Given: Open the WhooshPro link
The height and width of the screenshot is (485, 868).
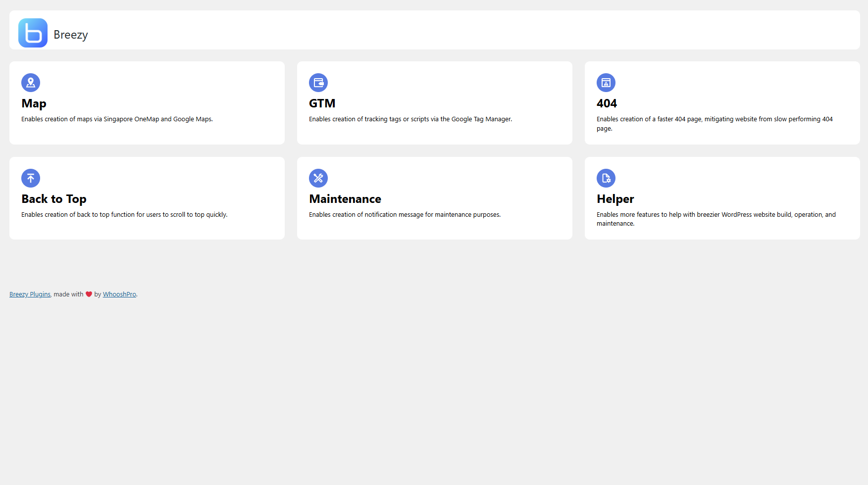Looking at the screenshot, I should 119,294.
